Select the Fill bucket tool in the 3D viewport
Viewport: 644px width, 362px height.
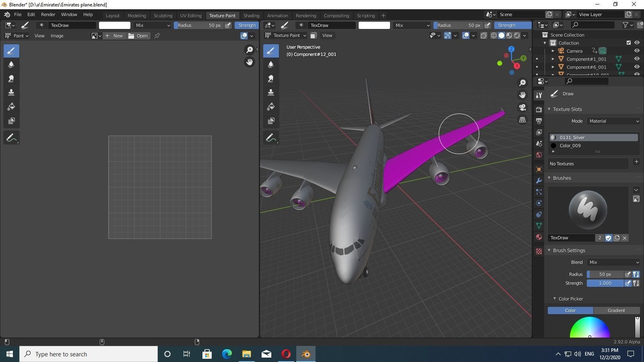[x=271, y=106]
